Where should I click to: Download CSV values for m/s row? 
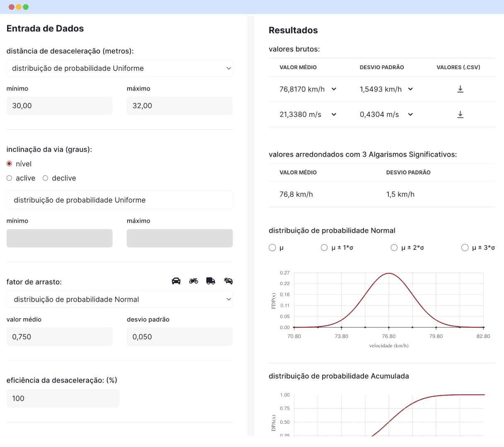point(460,114)
